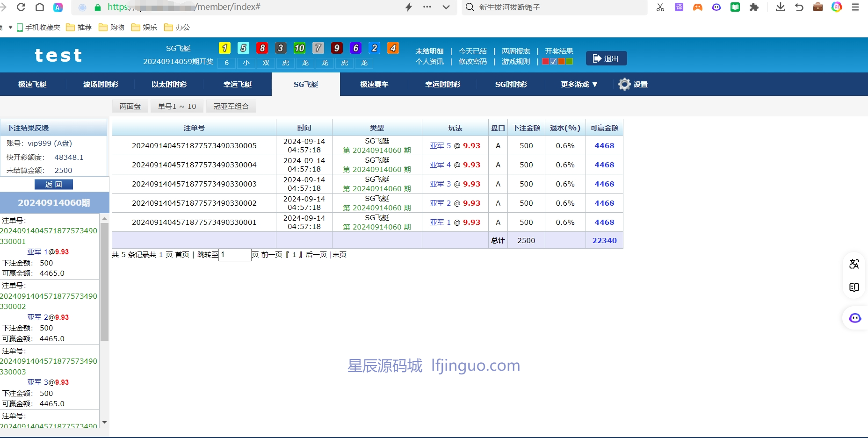Open the 未结明细 link
This screenshot has width=868, height=438.
429,51
